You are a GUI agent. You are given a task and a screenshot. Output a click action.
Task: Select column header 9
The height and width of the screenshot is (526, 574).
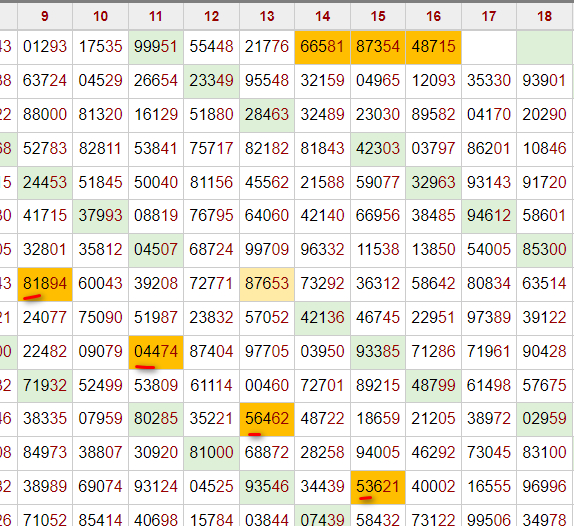(45, 16)
